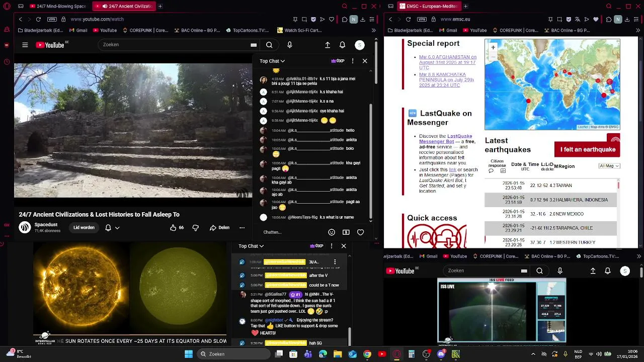
Task: Click 0XP crown badge in upper chat
Action: point(338,61)
